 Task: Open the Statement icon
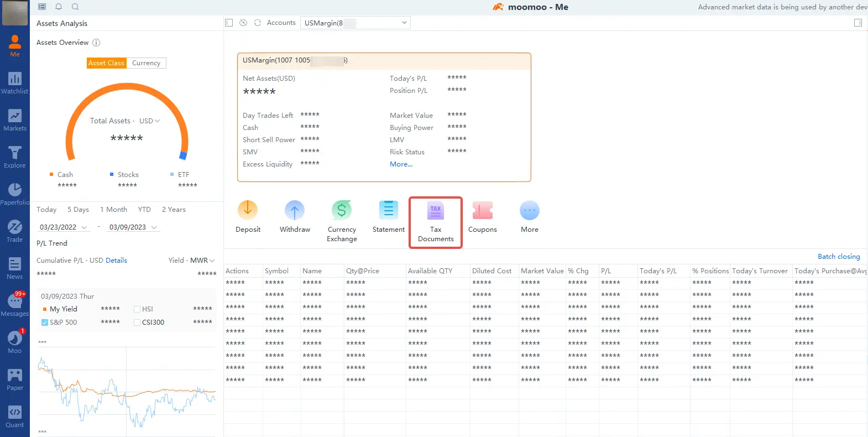(389, 210)
